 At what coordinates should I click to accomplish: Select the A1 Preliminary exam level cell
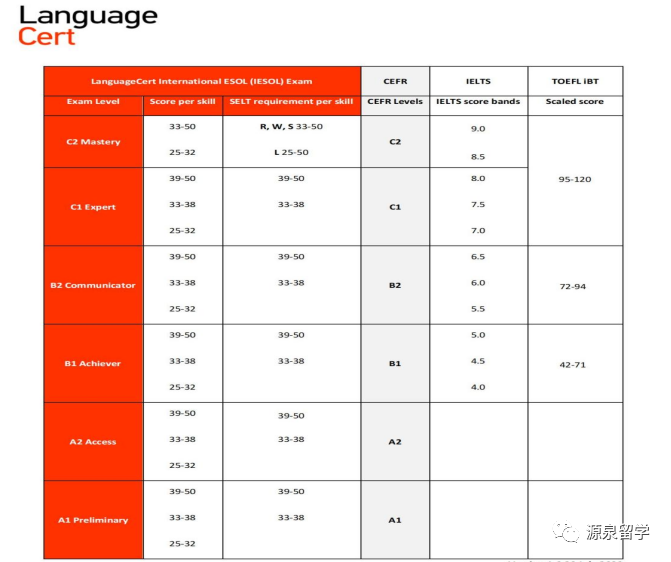(x=93, y=520)
